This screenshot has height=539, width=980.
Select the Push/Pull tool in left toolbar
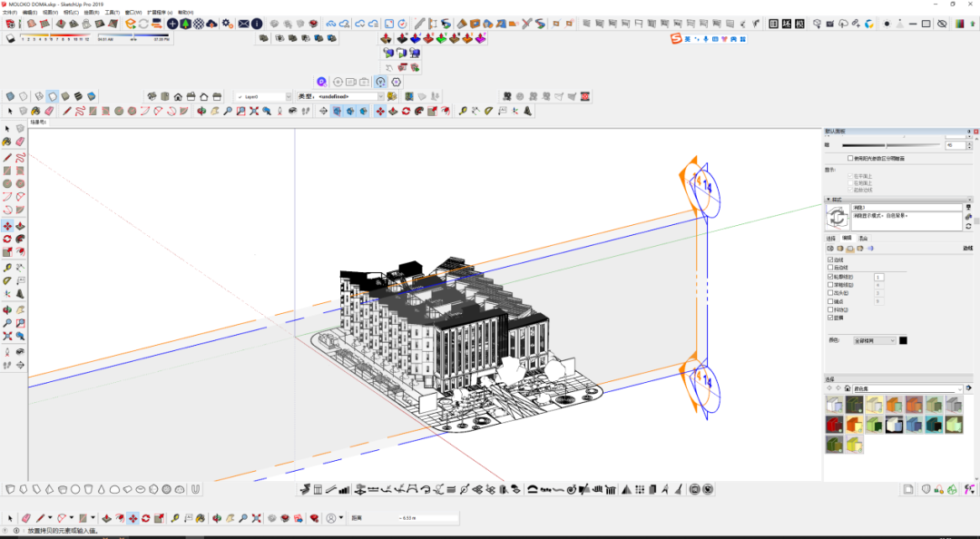pos(20,226)
